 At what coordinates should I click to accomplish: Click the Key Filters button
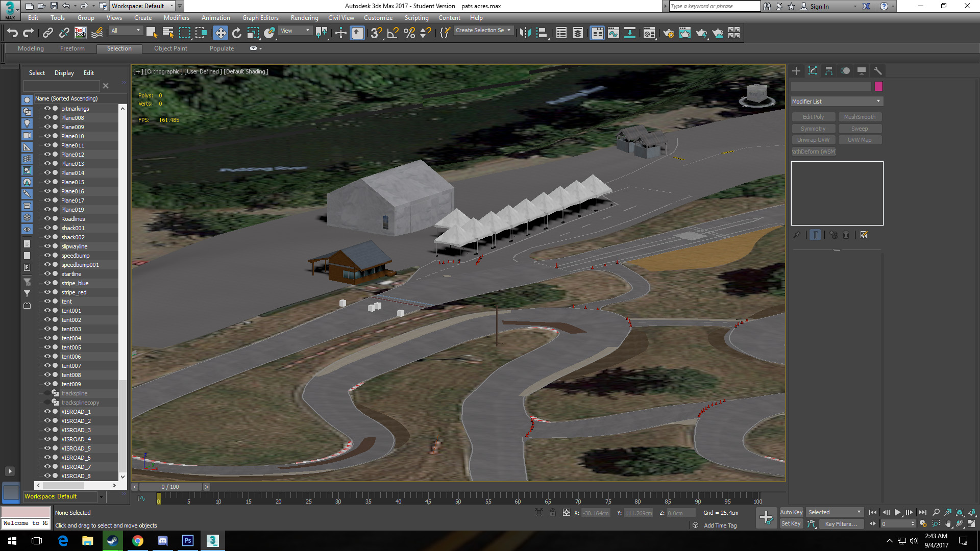point(841,524)
